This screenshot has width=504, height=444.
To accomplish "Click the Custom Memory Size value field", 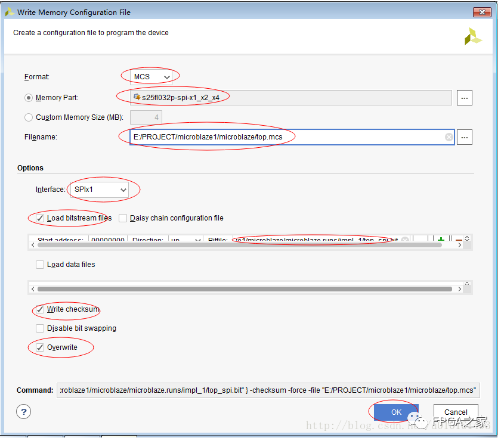I will pyautogui.click(x=146, y=117).
